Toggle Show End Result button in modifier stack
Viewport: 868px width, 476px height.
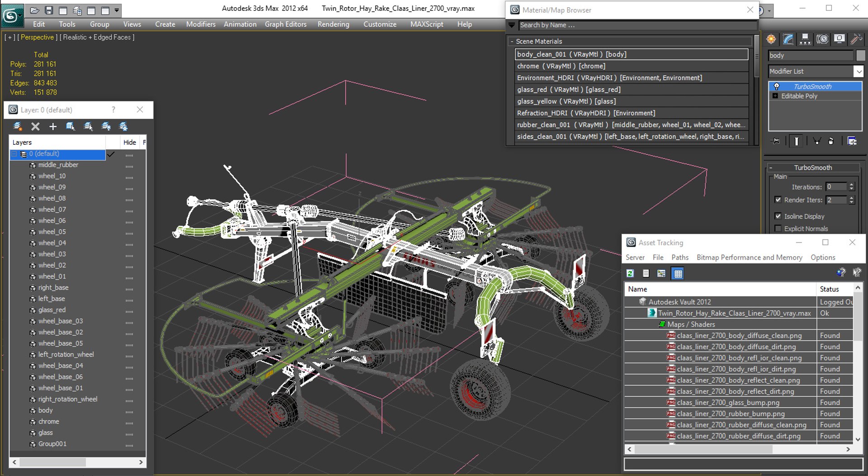click(x=797, y=141)
